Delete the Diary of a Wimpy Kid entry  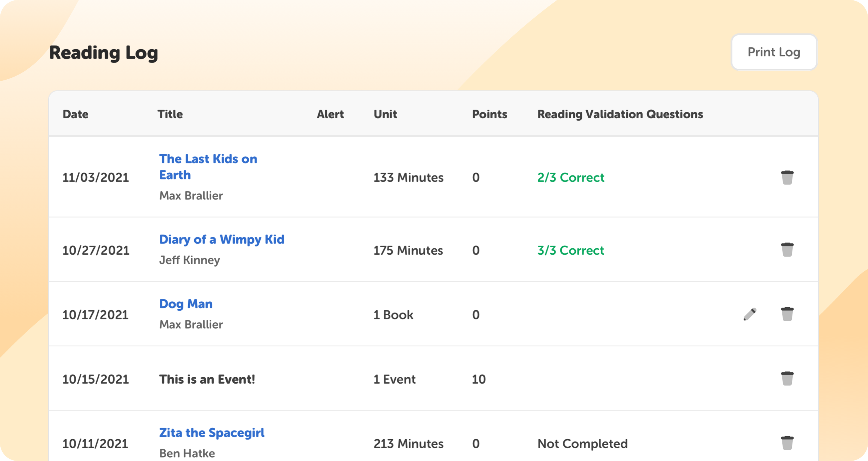787,250
